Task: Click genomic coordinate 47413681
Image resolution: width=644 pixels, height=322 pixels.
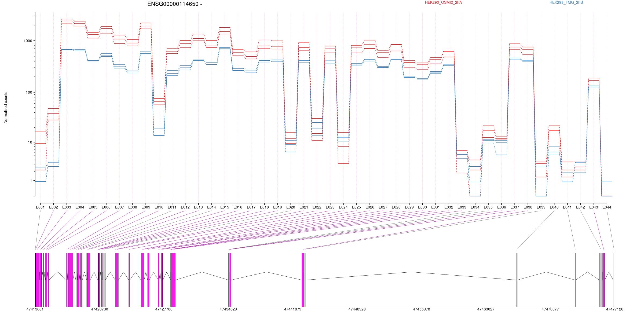Action: [35, 309]
